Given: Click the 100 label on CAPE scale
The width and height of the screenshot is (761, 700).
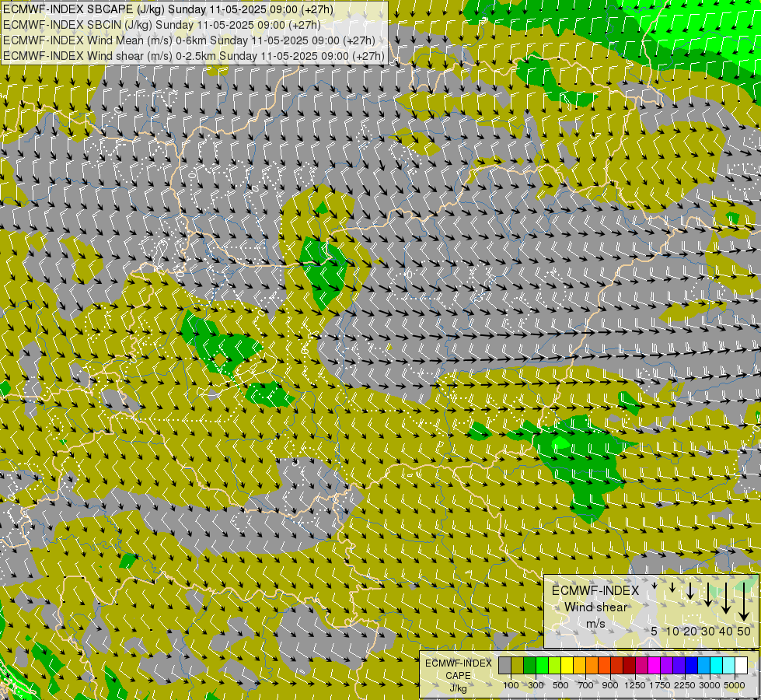Looking at the screenshot, I should pyautogui.click(x=511, y=685).
